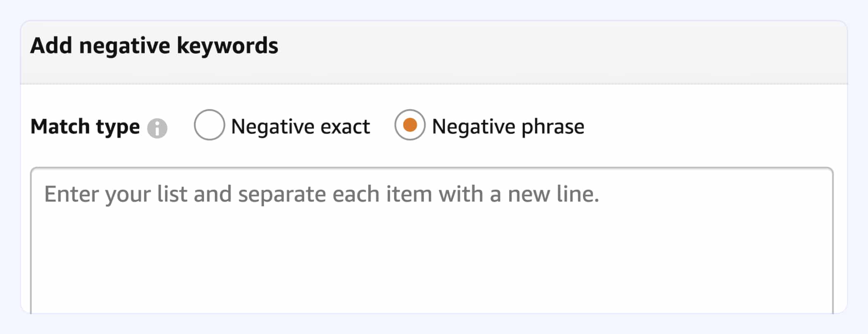Click the word "keywords" in the heading
Image resolution: width=868 pixels, height=334 pixels.
[227, 46]
